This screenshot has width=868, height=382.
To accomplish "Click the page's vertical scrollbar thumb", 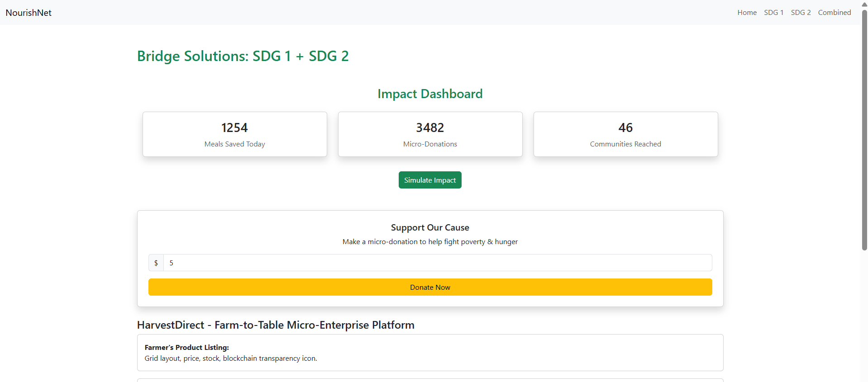I will [x=864, y=131].
